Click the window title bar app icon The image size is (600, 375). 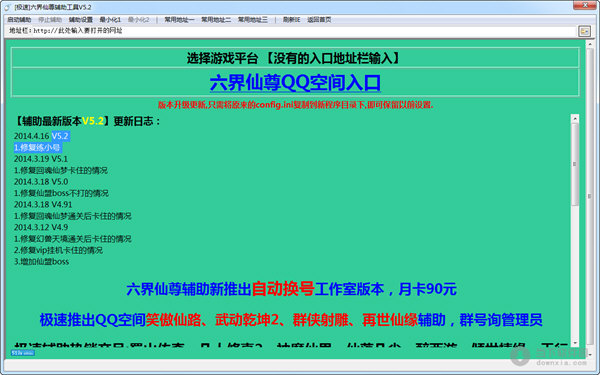[7, 7]
